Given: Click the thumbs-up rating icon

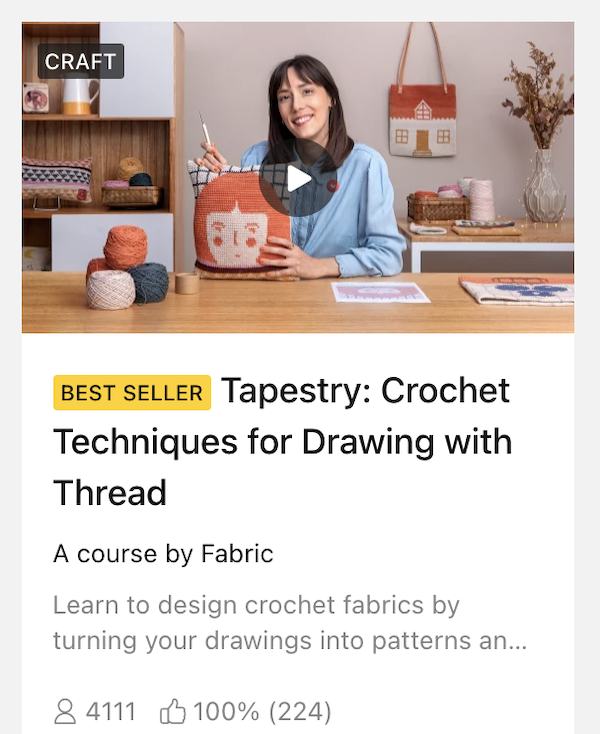Looking at the screenshot, I should coord(173,712).
